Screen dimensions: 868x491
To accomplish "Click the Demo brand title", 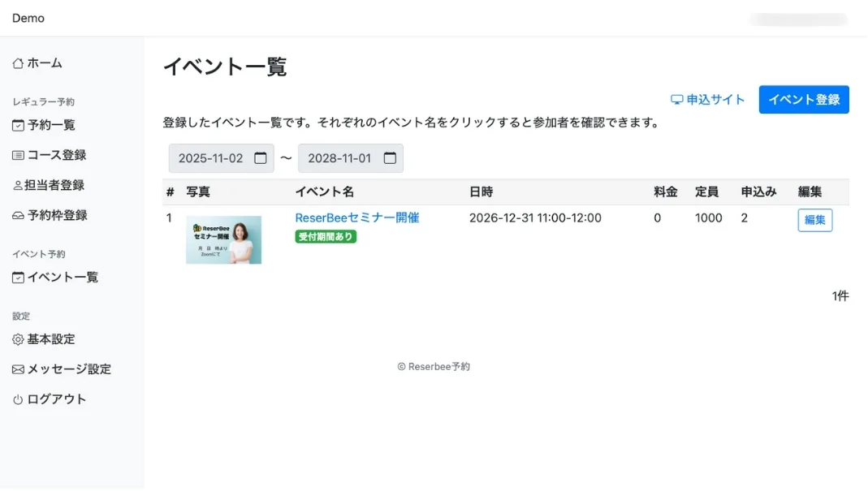I will [28, 18].
